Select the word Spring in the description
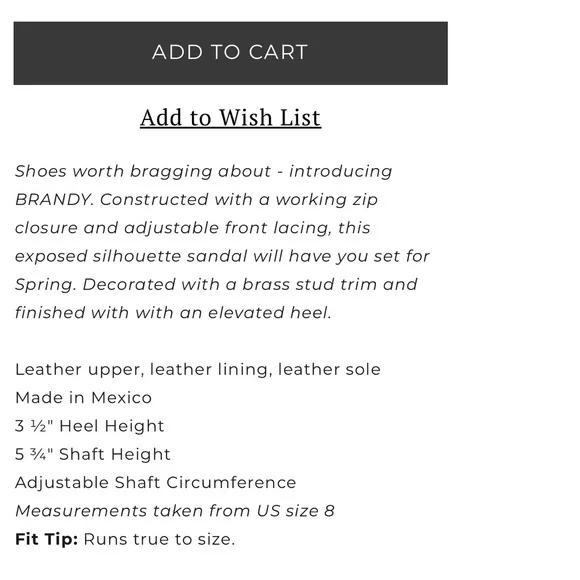This screenshot has width=580, height=580. [44, 285]
